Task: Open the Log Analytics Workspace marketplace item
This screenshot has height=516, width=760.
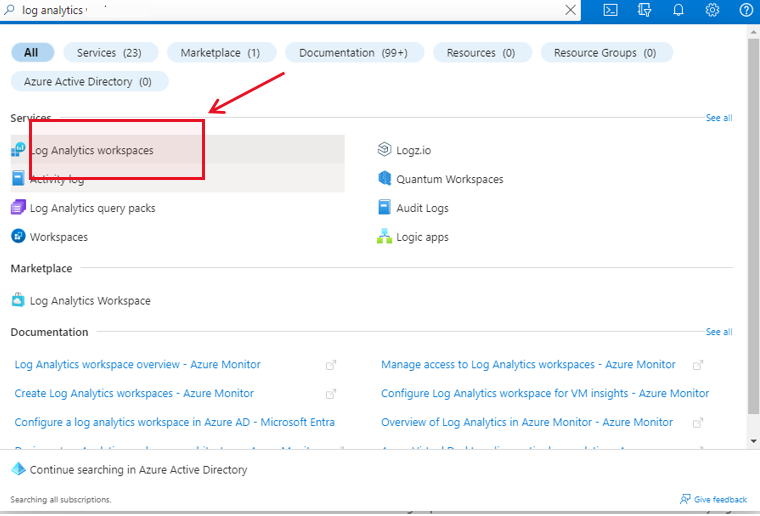Action: (90, 301)
